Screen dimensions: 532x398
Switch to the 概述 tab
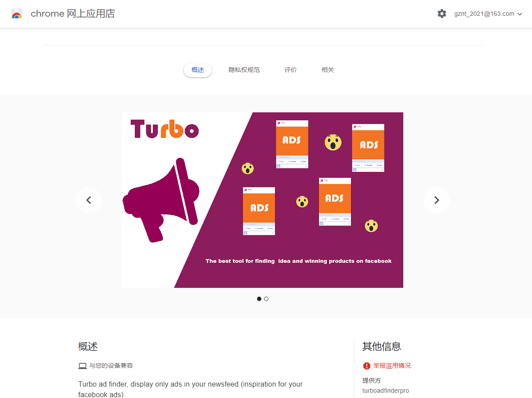click(198, 70)
